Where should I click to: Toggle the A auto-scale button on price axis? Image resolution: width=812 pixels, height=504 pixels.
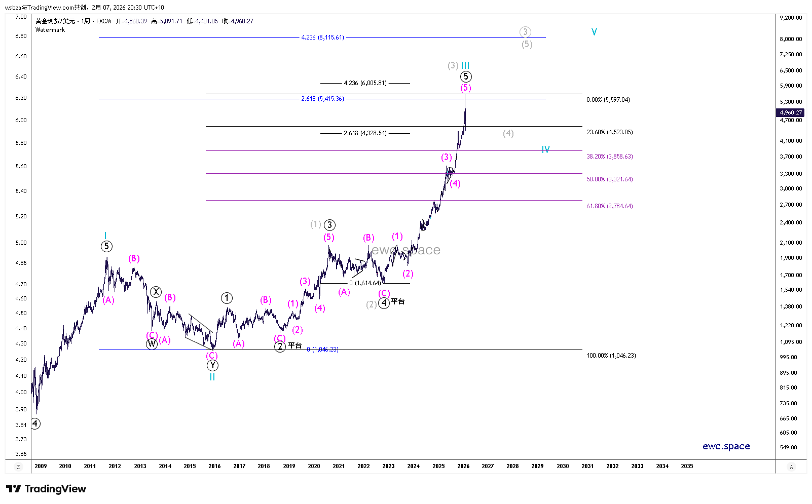coord(791,467)
